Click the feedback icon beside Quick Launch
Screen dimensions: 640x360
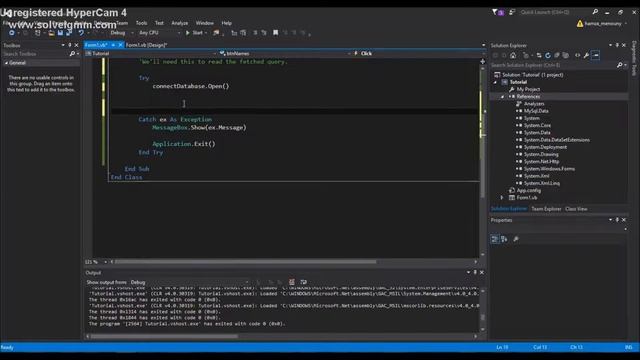point(512,12)
